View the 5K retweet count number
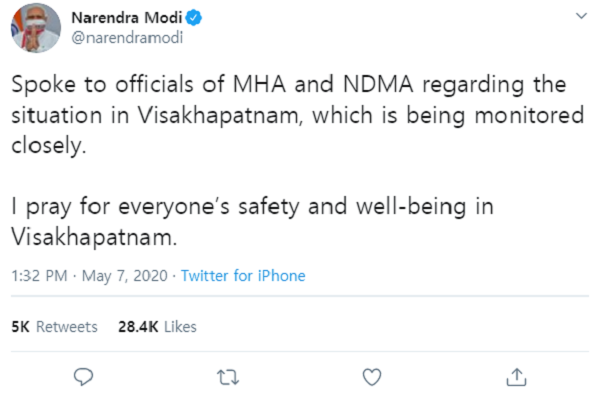The height and width of the screenshot is (395, 600). tap(20, 327)
